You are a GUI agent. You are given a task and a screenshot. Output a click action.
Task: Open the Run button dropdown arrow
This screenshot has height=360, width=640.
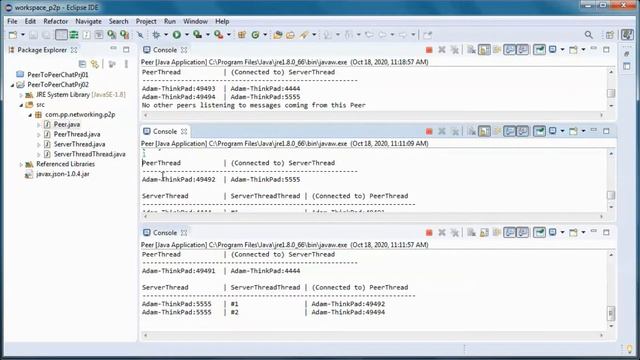187,35
